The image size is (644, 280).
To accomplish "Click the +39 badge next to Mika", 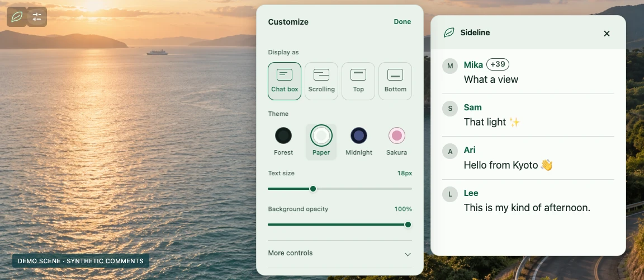I will [x=498, y=64].
